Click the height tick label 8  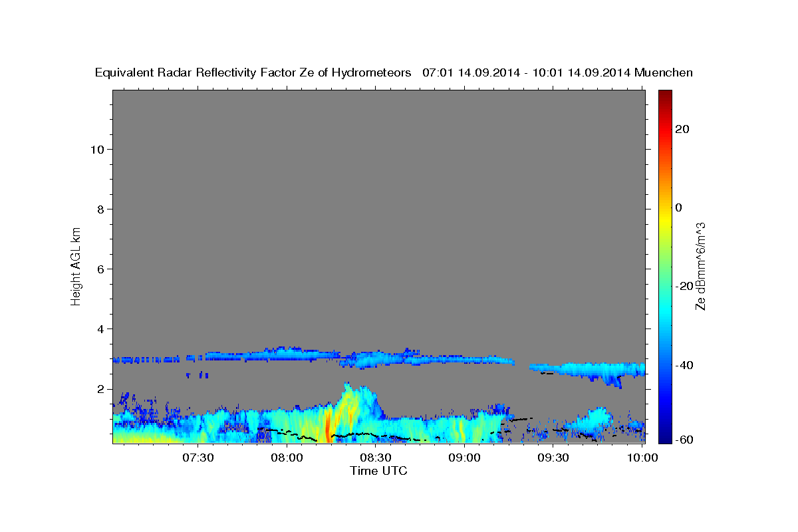(101, 209)
